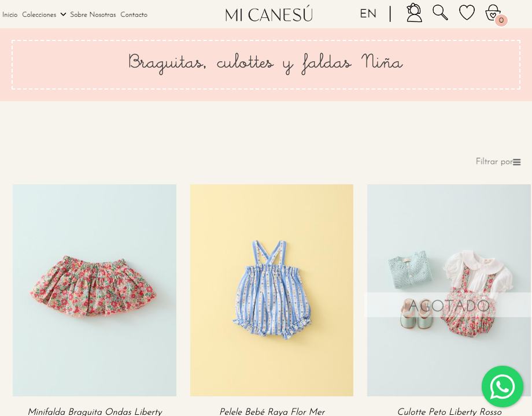Open the user account icon
This screenshot has width=532, height=416.
[x=414, y=13]
